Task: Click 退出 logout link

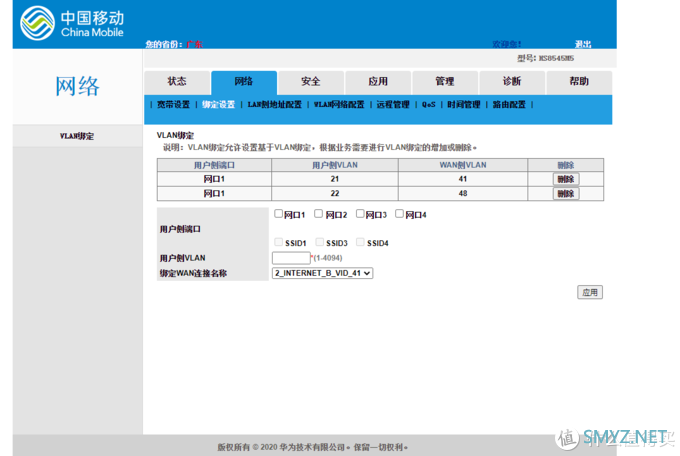Action: pyautogui.click(x=583, y=44)
